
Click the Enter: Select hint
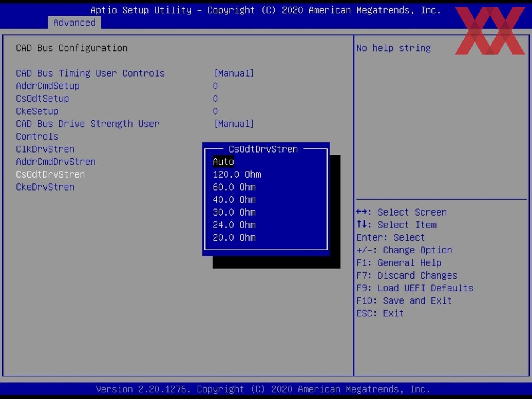click(x=390, y=237)
